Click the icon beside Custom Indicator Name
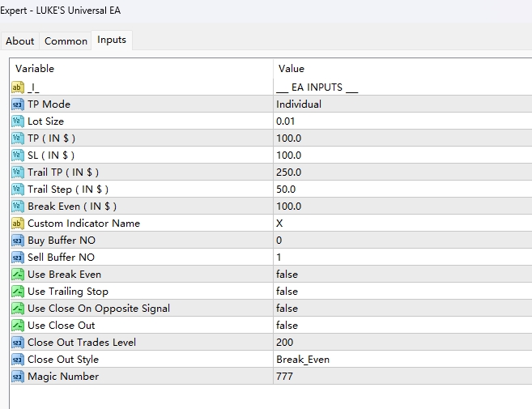The image size is (532, 409). pos(18,223)
